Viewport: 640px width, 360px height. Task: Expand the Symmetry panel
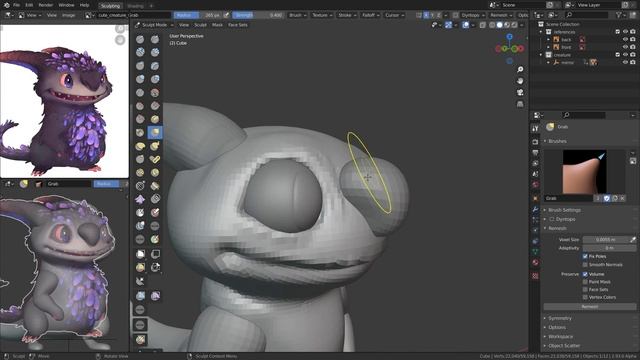click(x=560, y=318)
